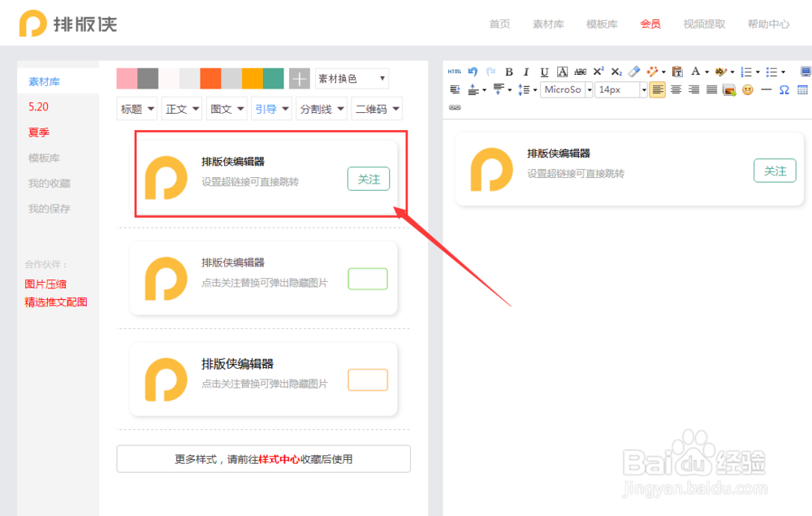Open the 精选推文配图 partner link
The height and width of the screenshot is (516, 812).
click(56, 302)
